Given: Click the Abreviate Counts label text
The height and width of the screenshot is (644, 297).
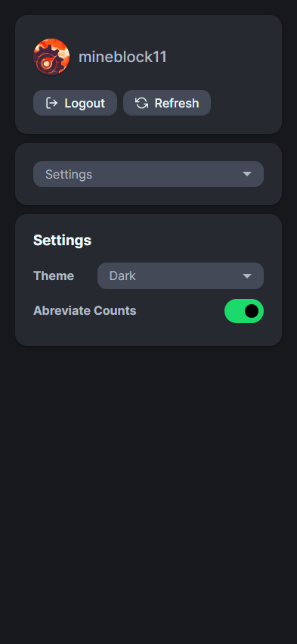Looking at the screenshot, I should pos(85,310).
